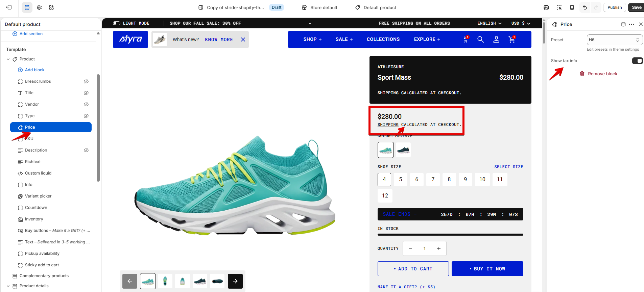
Task: Open theme settings gear icon
Action: (x=39, y=7)
